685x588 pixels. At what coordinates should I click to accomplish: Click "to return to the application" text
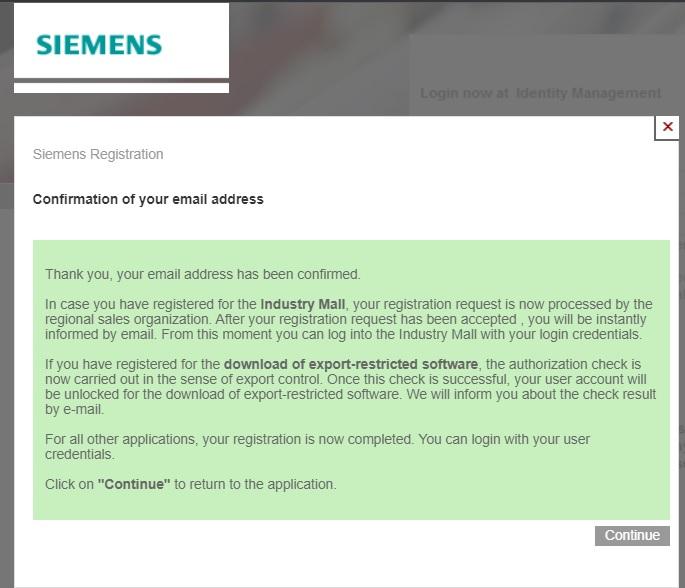click(x=255, y=484)
